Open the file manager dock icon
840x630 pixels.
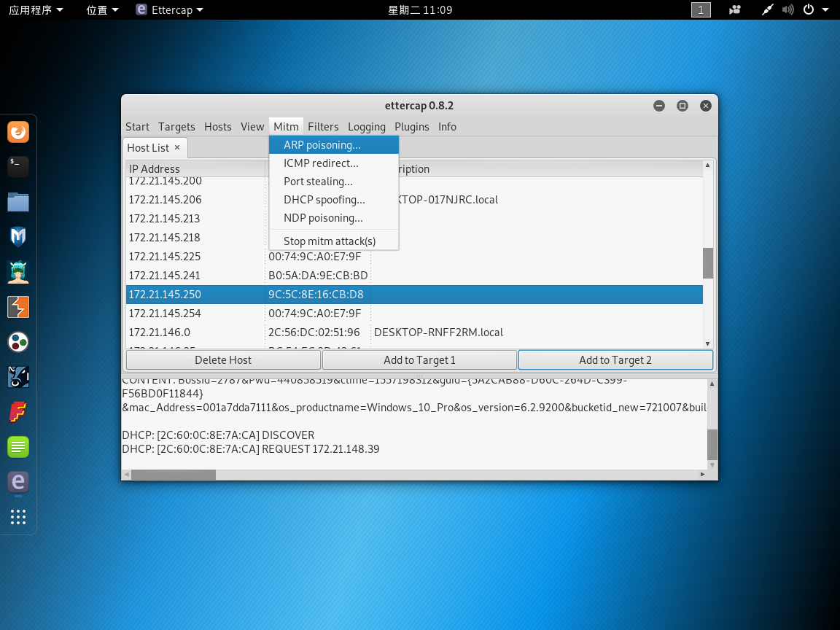tap(17, 201)
